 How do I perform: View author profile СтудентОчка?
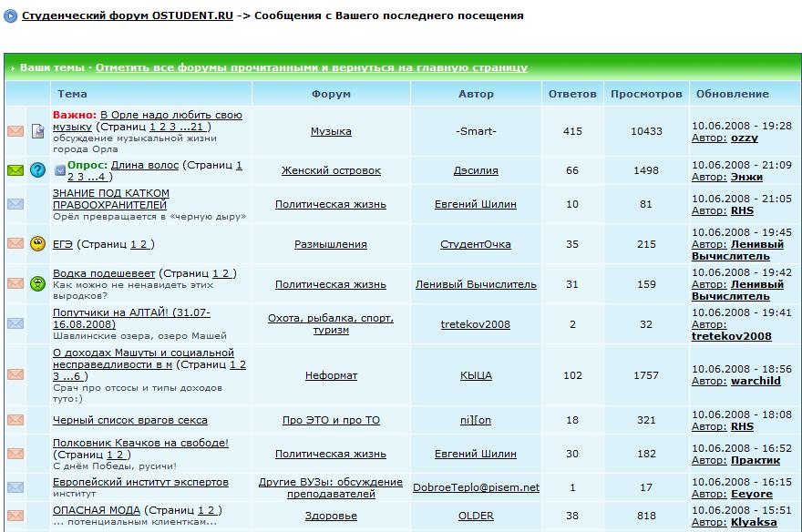[476, 244]
